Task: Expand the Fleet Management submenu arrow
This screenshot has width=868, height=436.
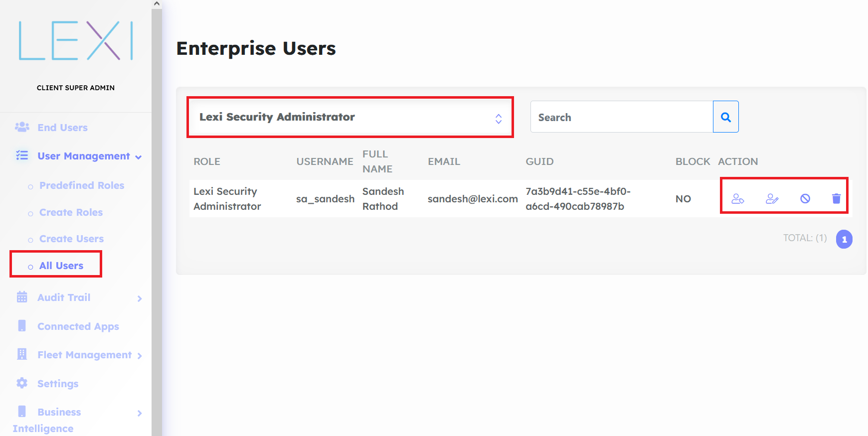Action: (140, 356)
